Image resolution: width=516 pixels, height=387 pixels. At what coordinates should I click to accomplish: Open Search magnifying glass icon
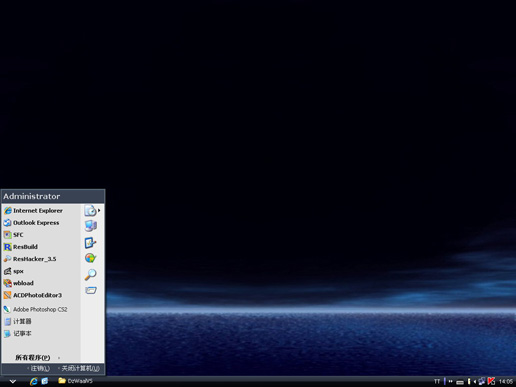point(91,274)
